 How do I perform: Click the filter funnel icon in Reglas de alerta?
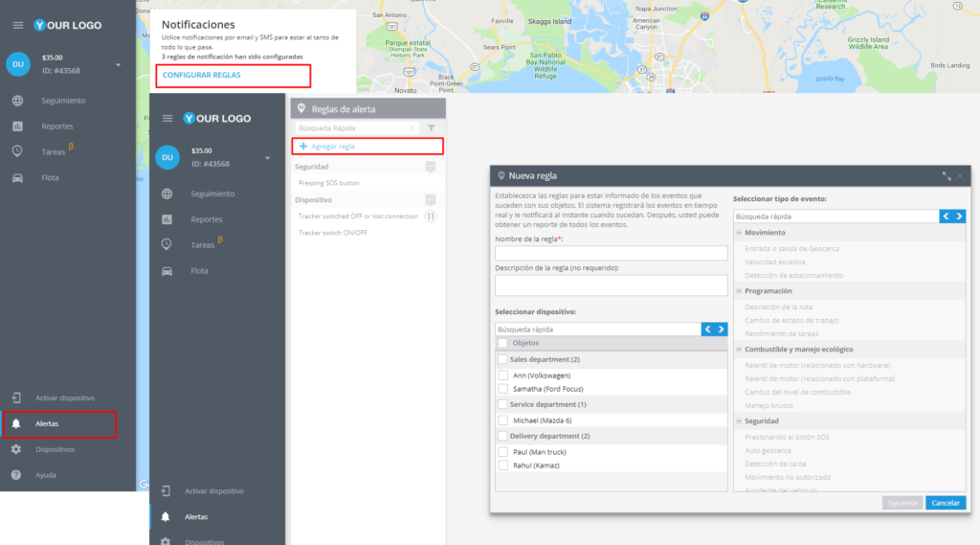coord(432,127)
